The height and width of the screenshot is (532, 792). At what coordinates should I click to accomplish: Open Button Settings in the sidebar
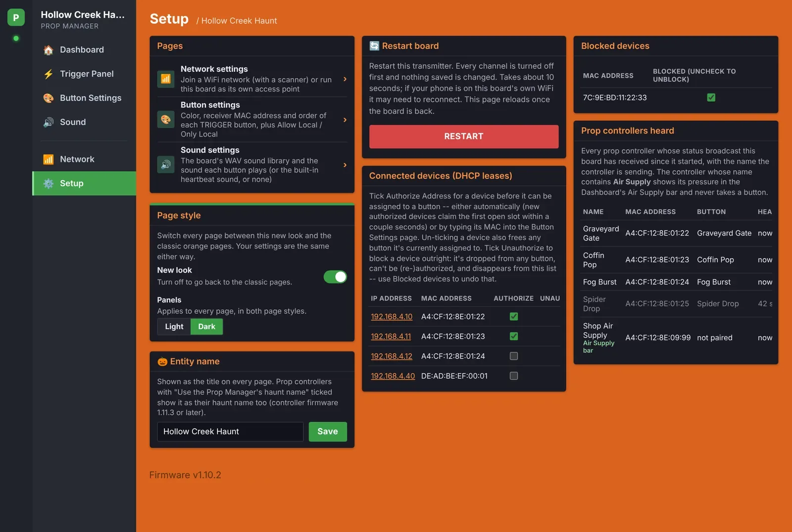[84, 98]
